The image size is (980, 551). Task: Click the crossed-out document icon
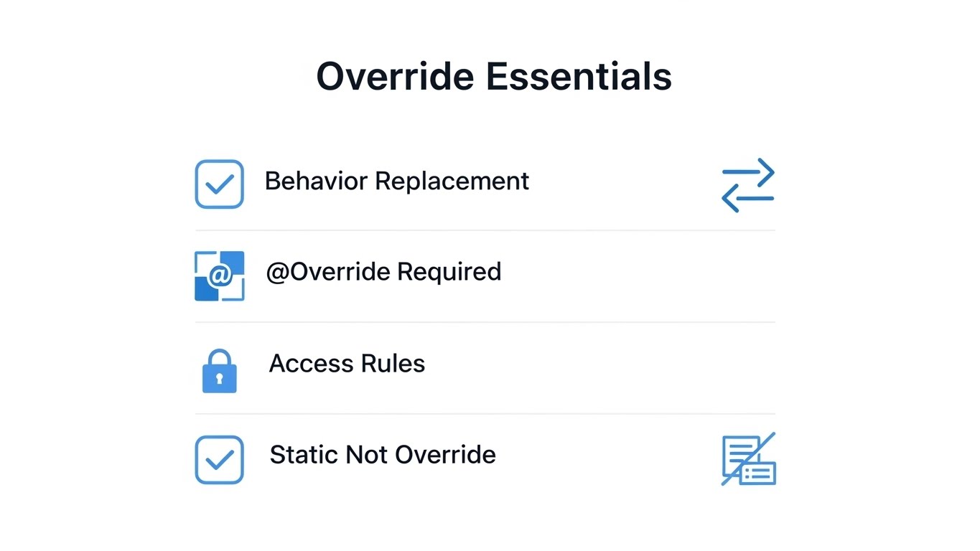click(748, 459)
